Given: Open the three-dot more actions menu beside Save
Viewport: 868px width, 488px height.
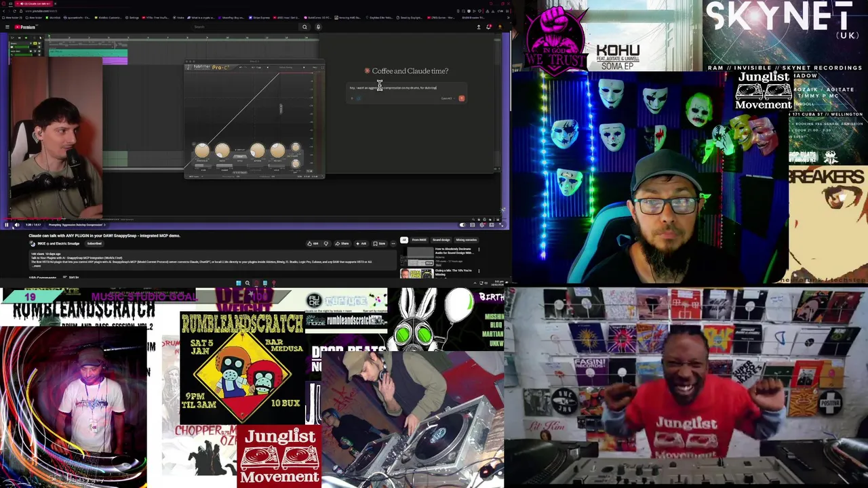Looking at the screenshot, I should (393, 243).
